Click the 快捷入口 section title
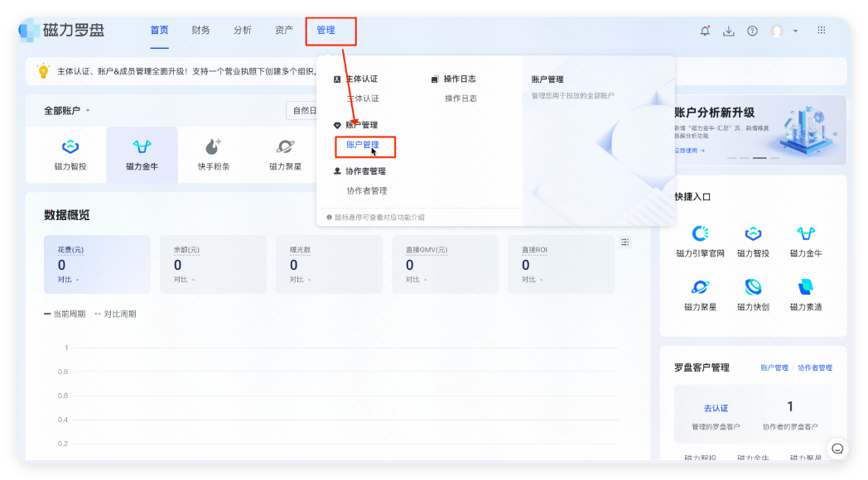This screenshot has height=480, width=868. click(x=692, y=197)
